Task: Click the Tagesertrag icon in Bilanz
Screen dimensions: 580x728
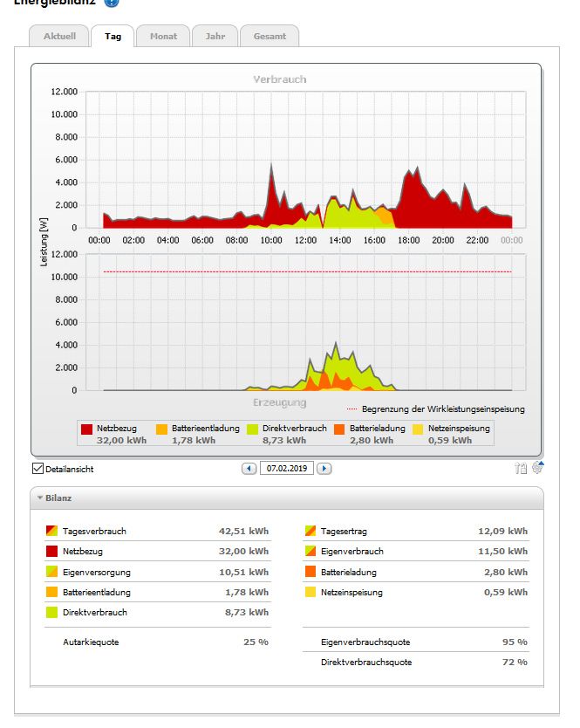Action: 310,531
